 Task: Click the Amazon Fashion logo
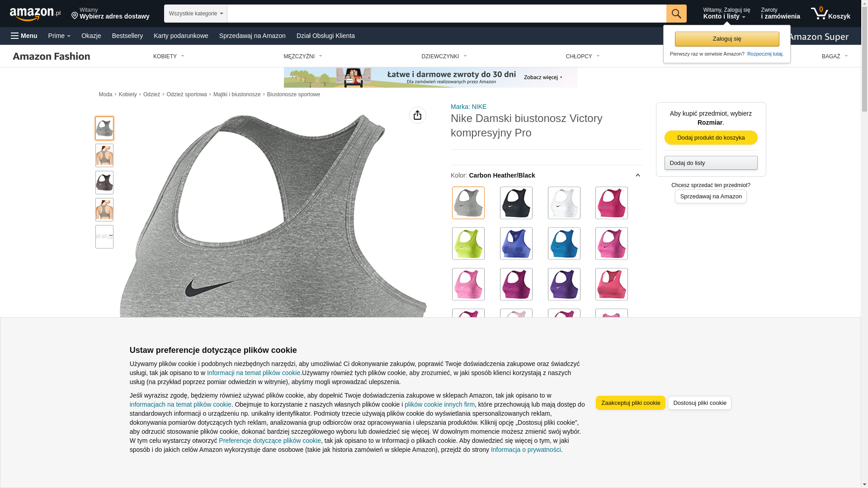tap(52, 56)
